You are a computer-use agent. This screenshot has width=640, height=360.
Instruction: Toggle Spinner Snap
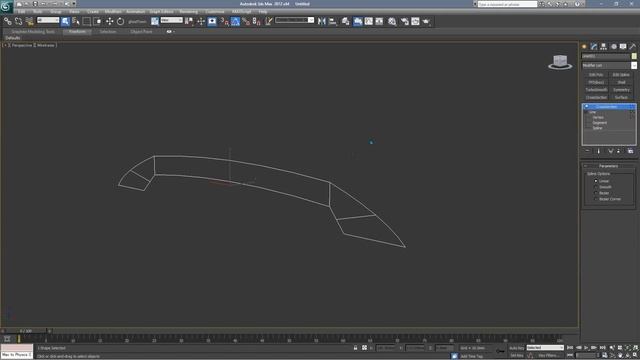click(257, 21)
